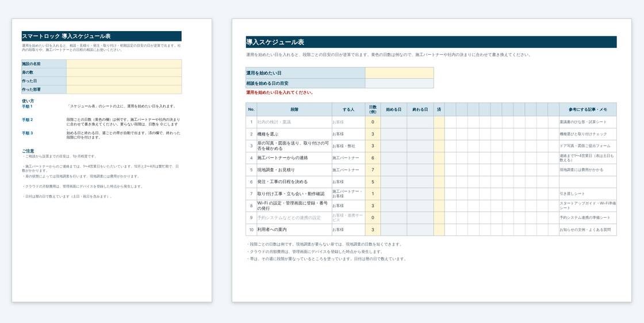Click the 稟議書のひな形・試算シート memo cell
This screenshot has width=644, height=323.
(x=588, y=122)
